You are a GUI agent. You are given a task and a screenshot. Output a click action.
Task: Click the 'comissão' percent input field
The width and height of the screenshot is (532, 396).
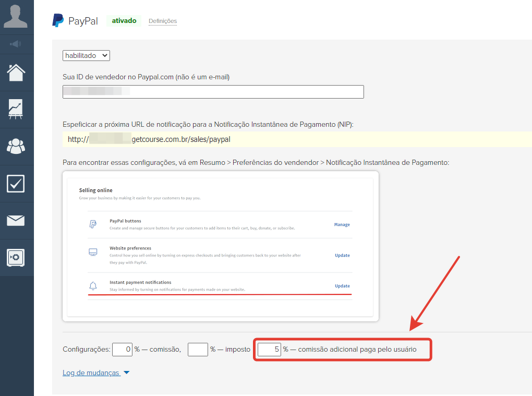pyautogui.click(x=122, y=350)
